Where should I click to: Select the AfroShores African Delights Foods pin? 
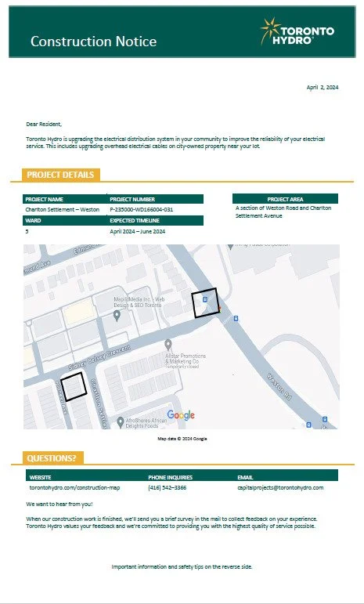120,421
